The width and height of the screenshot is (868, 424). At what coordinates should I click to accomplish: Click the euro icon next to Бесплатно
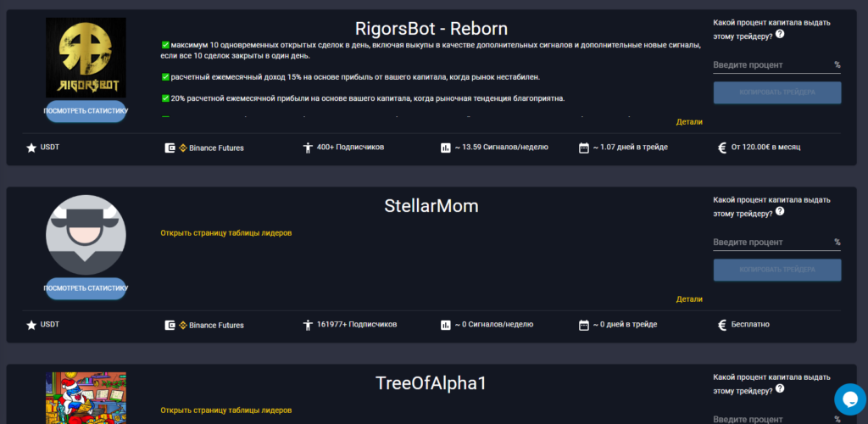tap(722, 325)
